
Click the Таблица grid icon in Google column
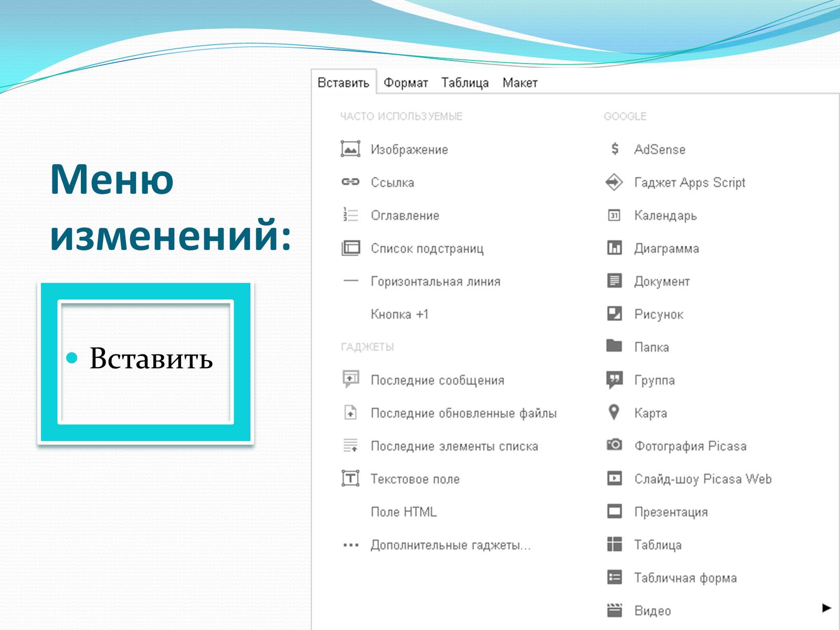point(614,544)
